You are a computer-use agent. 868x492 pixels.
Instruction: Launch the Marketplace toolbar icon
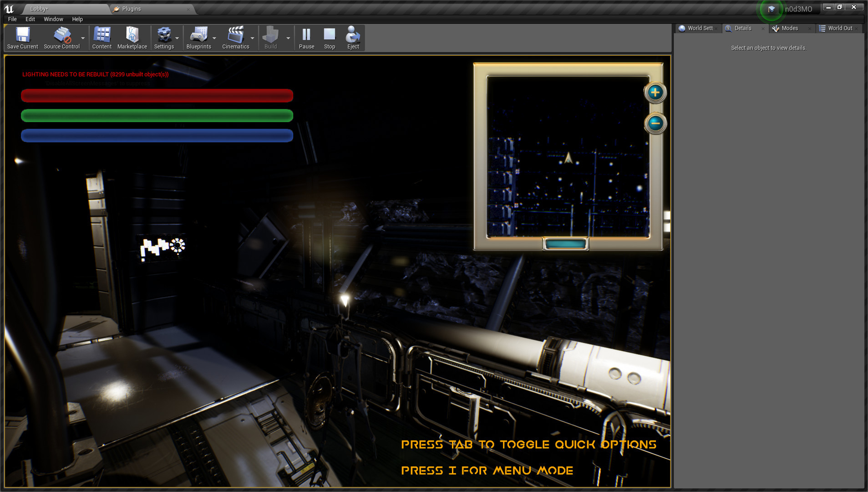(132, 38)
